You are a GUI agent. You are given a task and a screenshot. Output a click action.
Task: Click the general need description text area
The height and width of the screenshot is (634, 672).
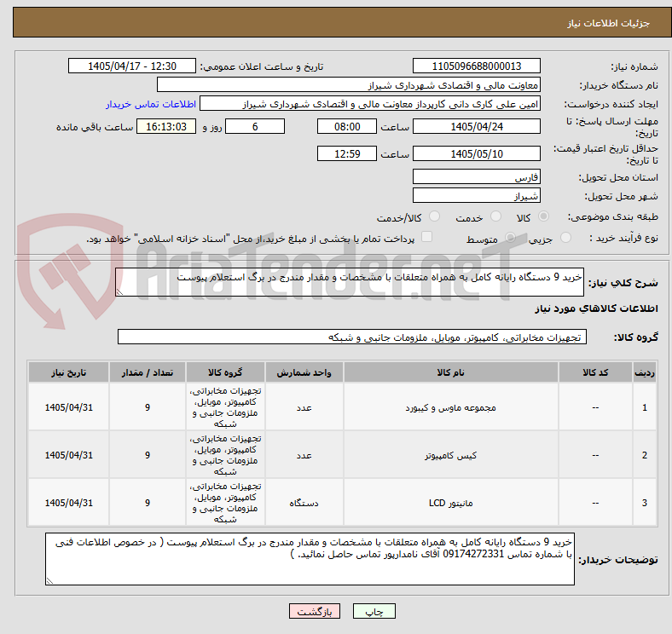[350, 282]
